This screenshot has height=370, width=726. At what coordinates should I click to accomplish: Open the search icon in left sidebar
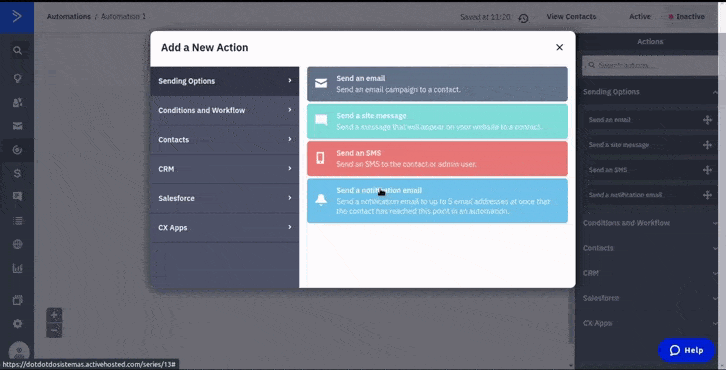17,50
